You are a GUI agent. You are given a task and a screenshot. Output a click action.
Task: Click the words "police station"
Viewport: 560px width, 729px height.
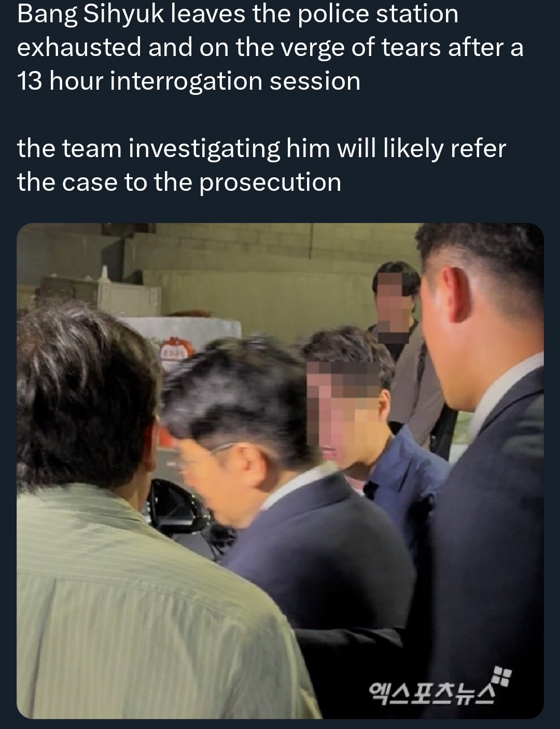pos(378,13)
